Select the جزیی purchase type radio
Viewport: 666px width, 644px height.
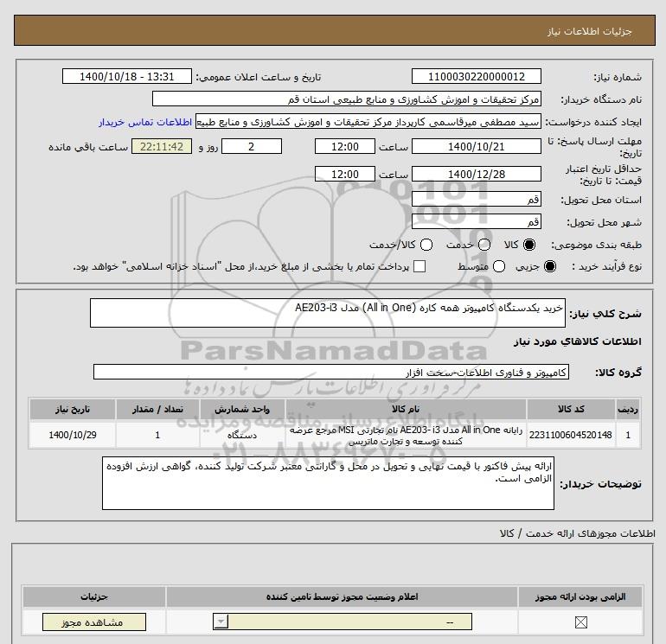pyautogui.click(x=549, y=266)
